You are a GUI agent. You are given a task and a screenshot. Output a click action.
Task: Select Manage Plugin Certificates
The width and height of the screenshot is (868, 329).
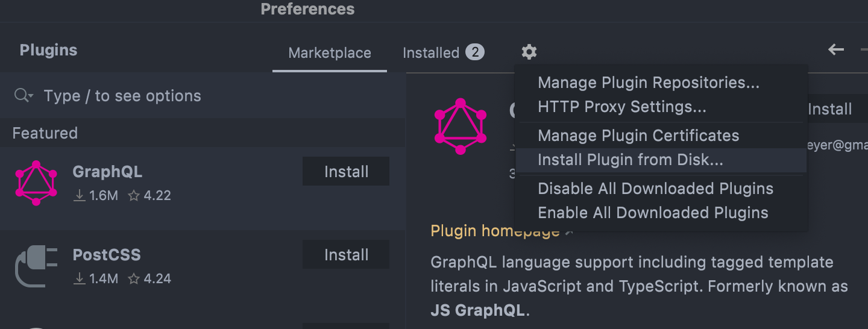638,136
